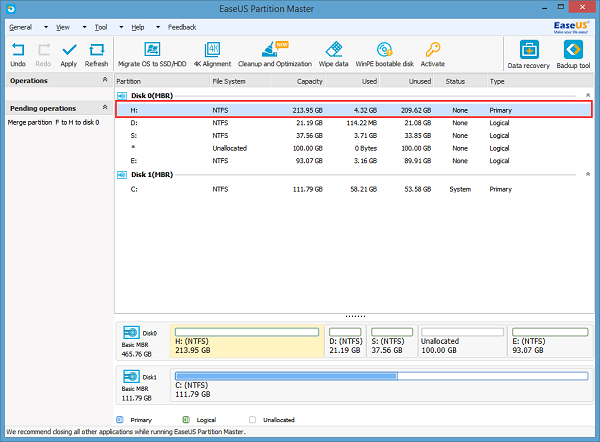Expand the dropdown arrow after Tool

click(121, 27)
